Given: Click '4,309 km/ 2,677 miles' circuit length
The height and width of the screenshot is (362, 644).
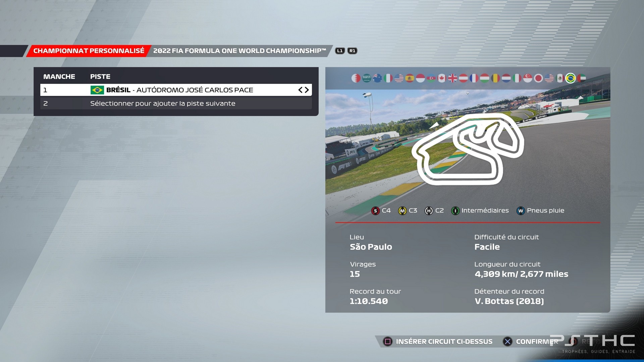Looking at the screenshot, I should (521, 274).
